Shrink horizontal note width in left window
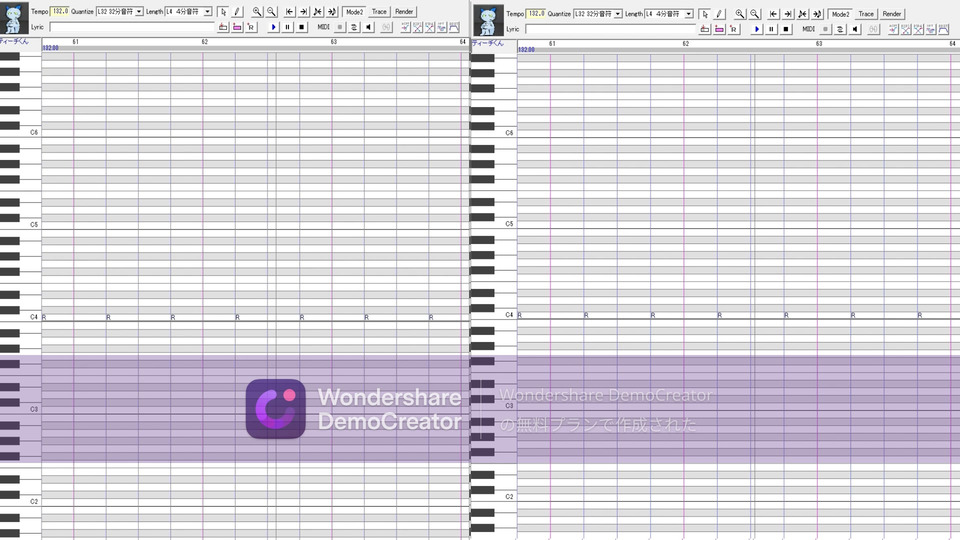960x540 pixels. coord(317,12)
